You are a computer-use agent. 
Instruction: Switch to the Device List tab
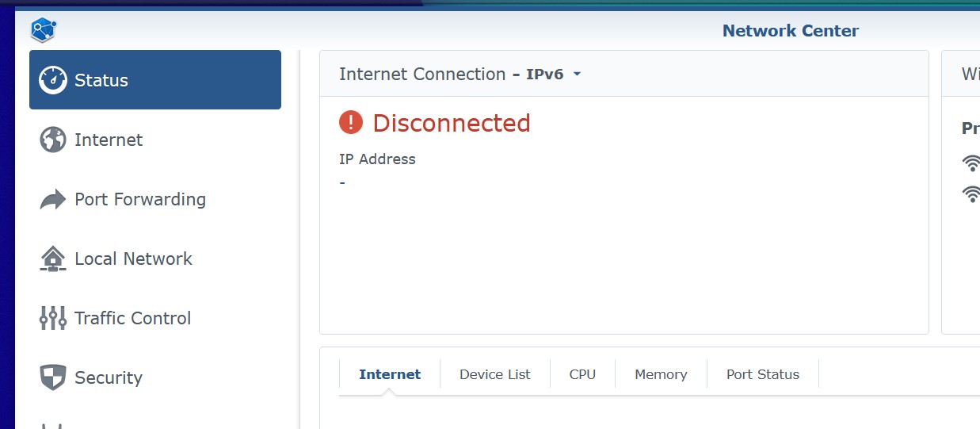(495, 374)
